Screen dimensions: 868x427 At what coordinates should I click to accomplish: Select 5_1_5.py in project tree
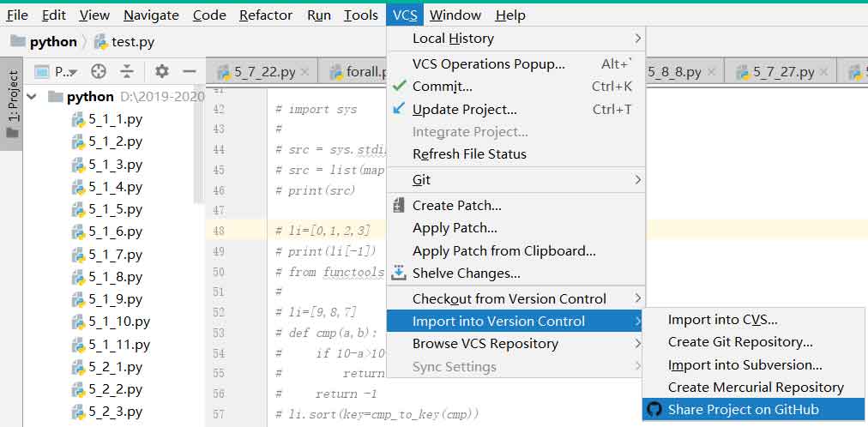[107, 209]
